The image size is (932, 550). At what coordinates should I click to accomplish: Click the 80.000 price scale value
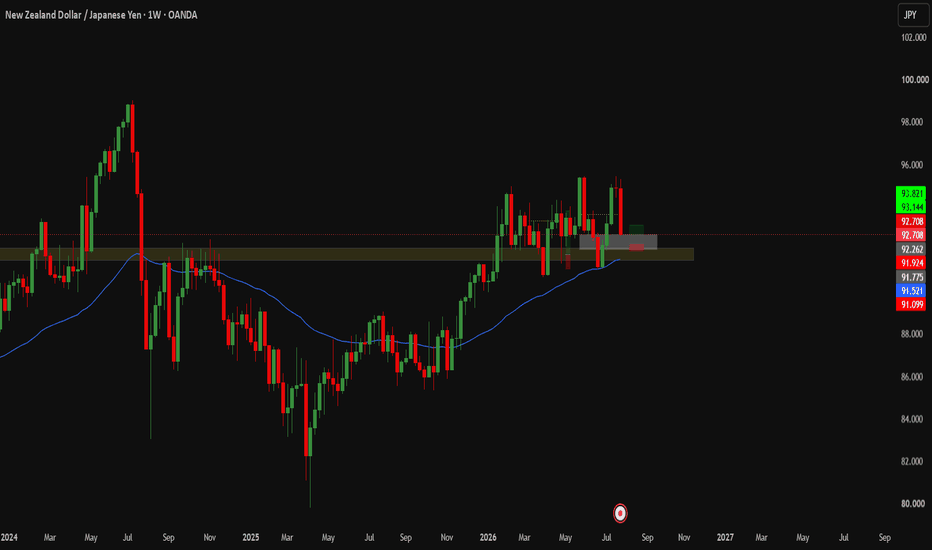coord(912,504)
